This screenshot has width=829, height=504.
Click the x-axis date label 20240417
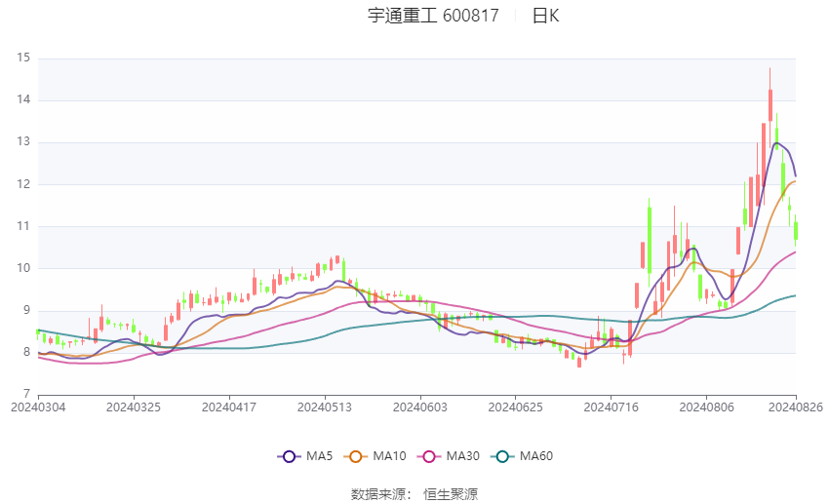tap(229, 407)
